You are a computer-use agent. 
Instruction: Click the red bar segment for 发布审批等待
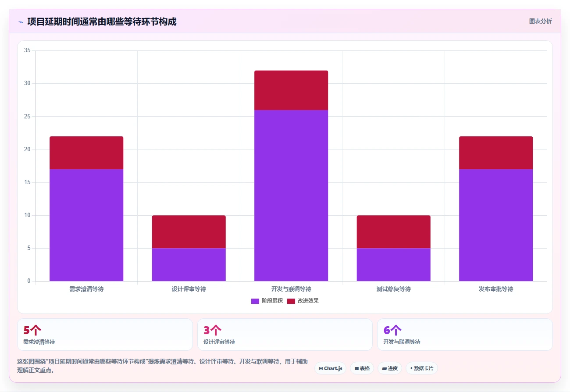pyautogui.click(x=496, y=153)
